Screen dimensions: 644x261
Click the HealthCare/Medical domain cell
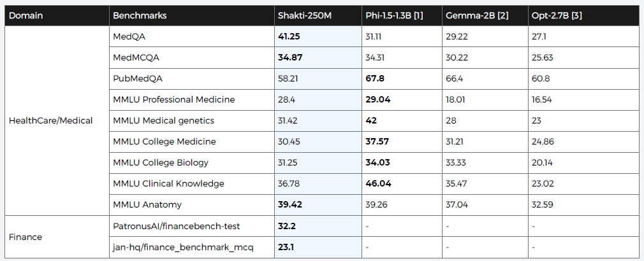[50, 120]
